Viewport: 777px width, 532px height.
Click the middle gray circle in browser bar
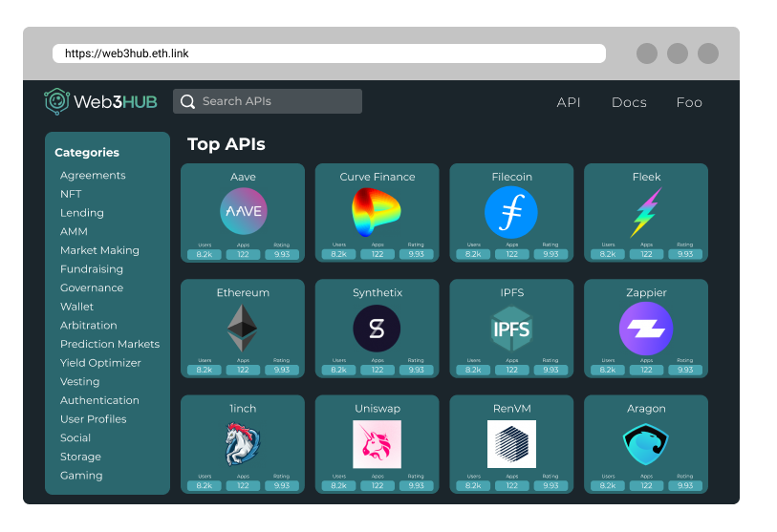click(x=678, y=53)
